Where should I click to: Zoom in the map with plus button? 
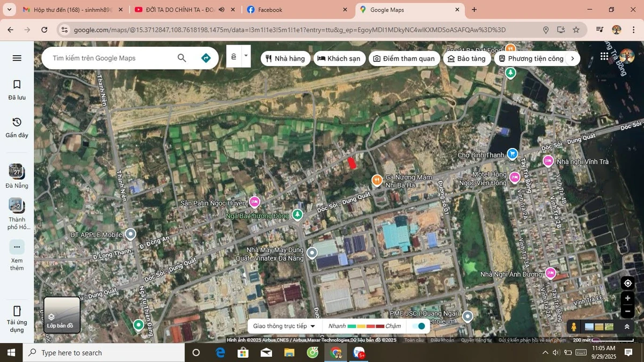tap(627, 298)
